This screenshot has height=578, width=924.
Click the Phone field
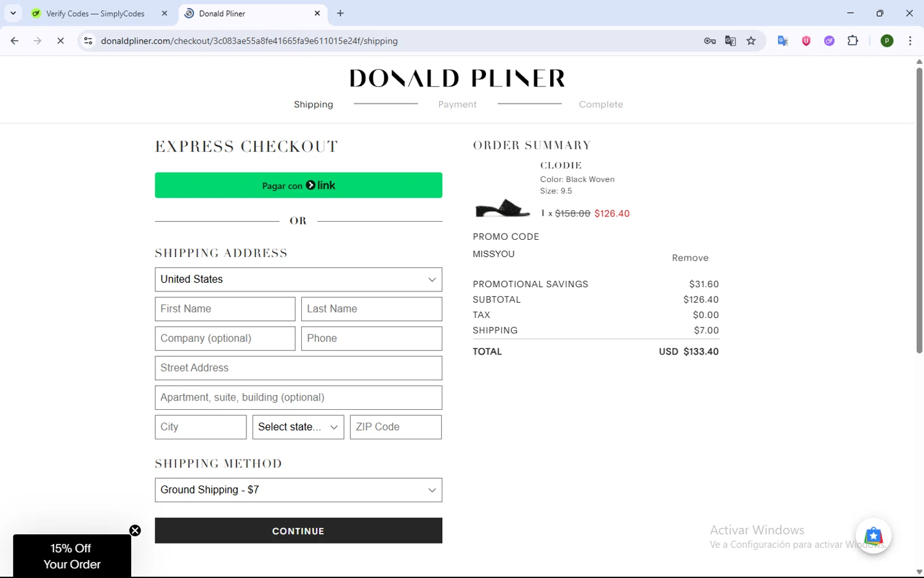pyautogui.click(x=371, y=338)
